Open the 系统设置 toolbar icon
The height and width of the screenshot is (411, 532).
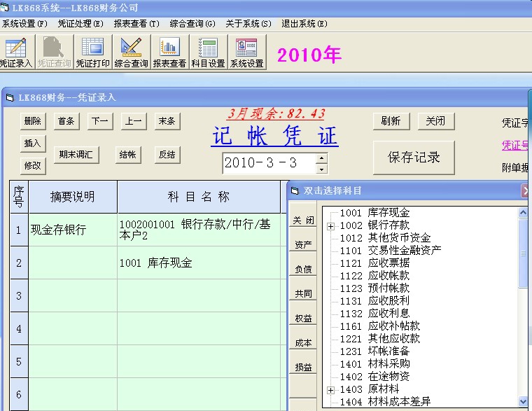[246, 53]
